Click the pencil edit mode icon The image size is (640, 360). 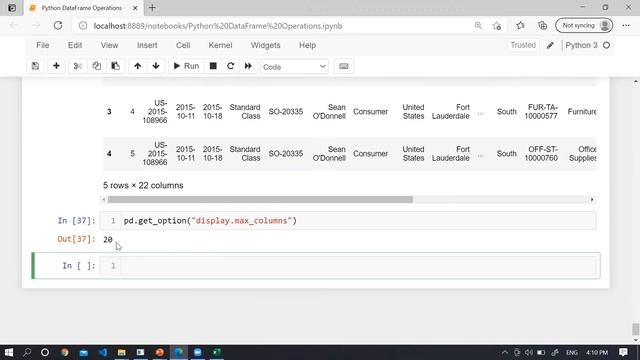point(550,45)
